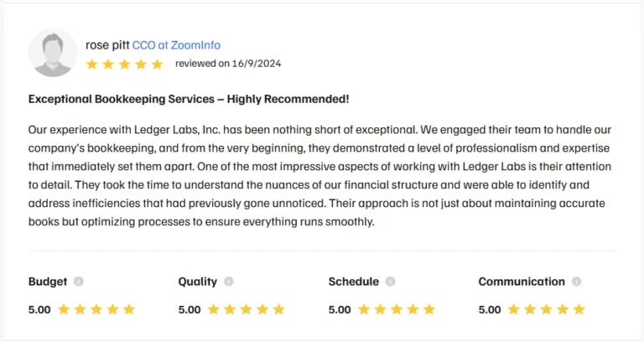The width and height of the screenshot is (644, 342).
Task: Click the last Budget rating star
Action: (x=128, y=309)
